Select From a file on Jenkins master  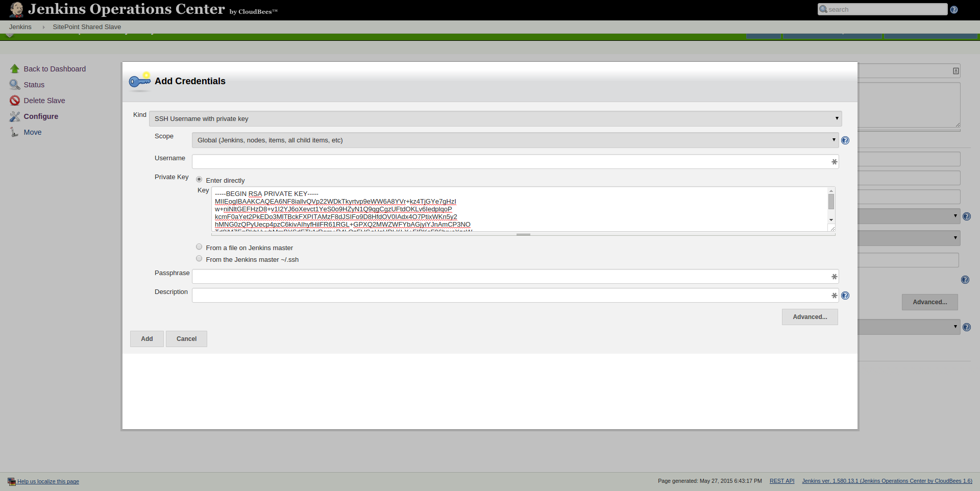199,247
